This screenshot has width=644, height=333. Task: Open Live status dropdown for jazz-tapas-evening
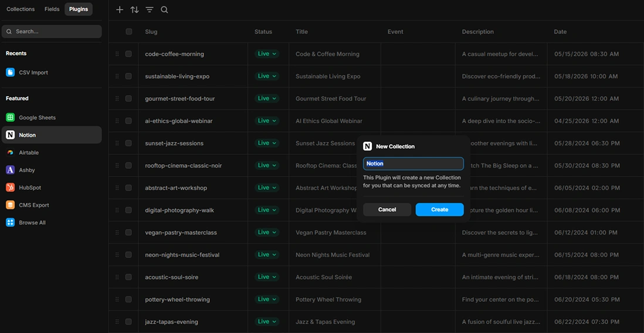(267, 321)
